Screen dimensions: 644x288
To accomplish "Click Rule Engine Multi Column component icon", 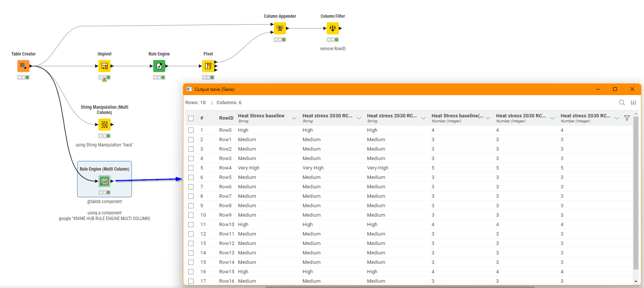I will 105,181.
